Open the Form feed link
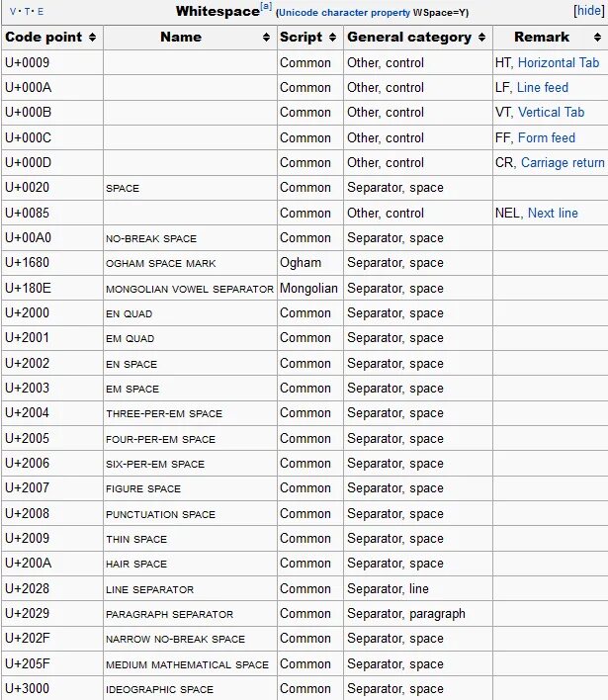Viewport: 608px width, 700px height. pyautogui.click(x=547, y=138)
